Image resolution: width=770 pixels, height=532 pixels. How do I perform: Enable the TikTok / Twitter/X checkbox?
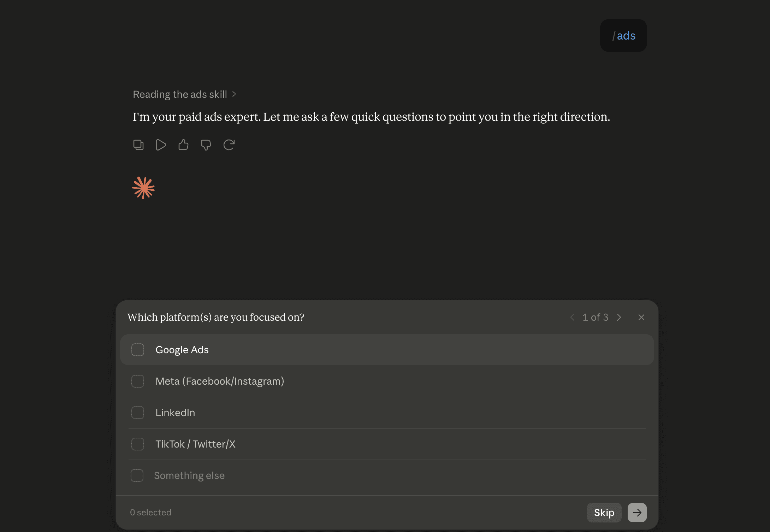(x=138, y=444)
